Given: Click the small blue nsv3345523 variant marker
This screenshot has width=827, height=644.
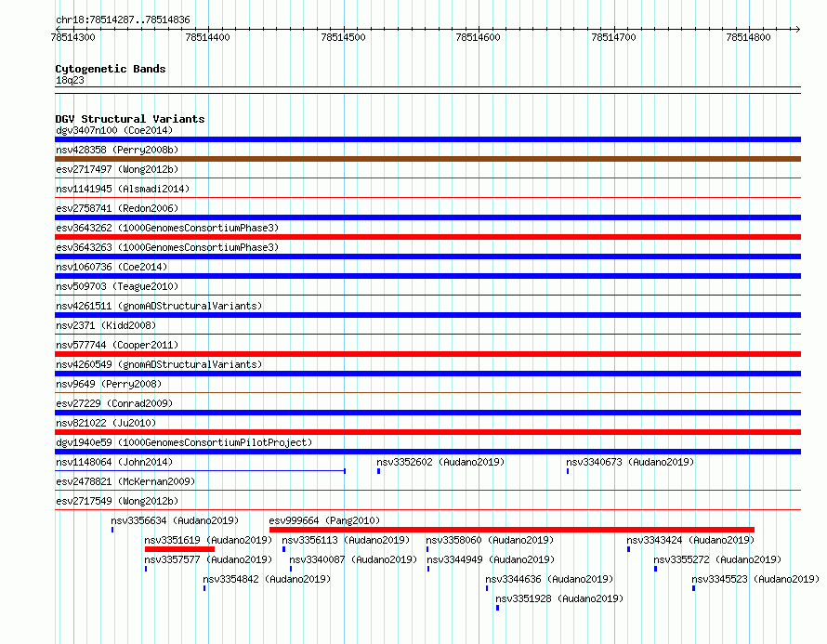Looking at the screenshot, I should [x=693, y=588].
